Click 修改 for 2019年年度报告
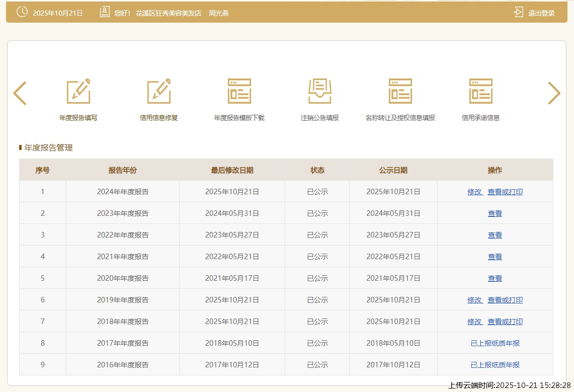This screenshot has height=392, width=574. 474,300
